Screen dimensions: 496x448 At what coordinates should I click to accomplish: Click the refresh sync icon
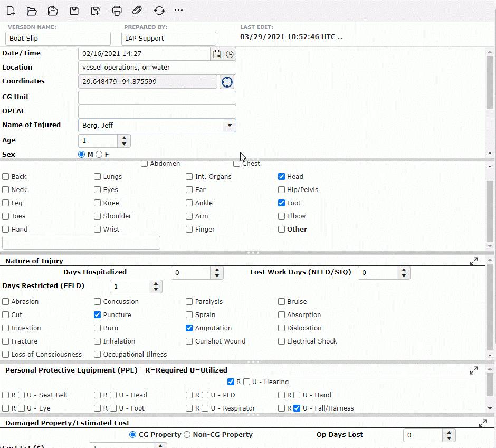pyautogui.click(x=159, y=11)
